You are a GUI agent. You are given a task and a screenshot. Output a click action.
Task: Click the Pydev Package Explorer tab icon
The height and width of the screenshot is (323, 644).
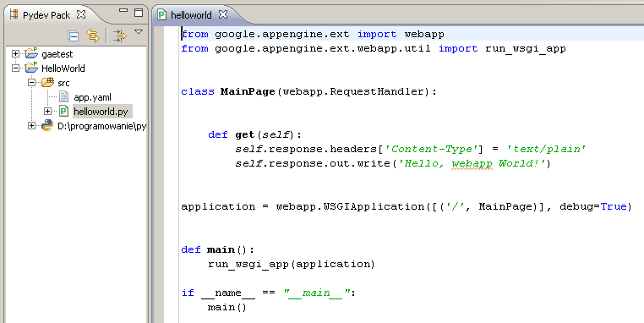[14, 14]
